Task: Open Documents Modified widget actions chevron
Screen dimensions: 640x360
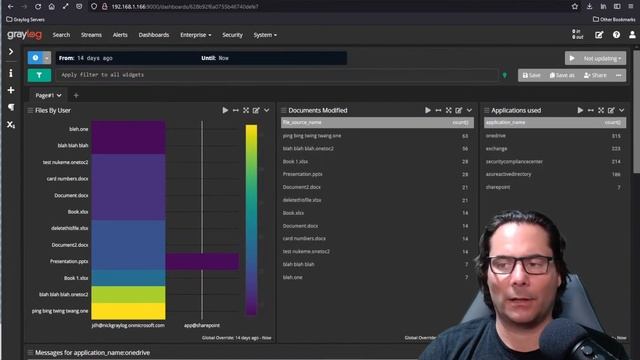Action: 469,110
